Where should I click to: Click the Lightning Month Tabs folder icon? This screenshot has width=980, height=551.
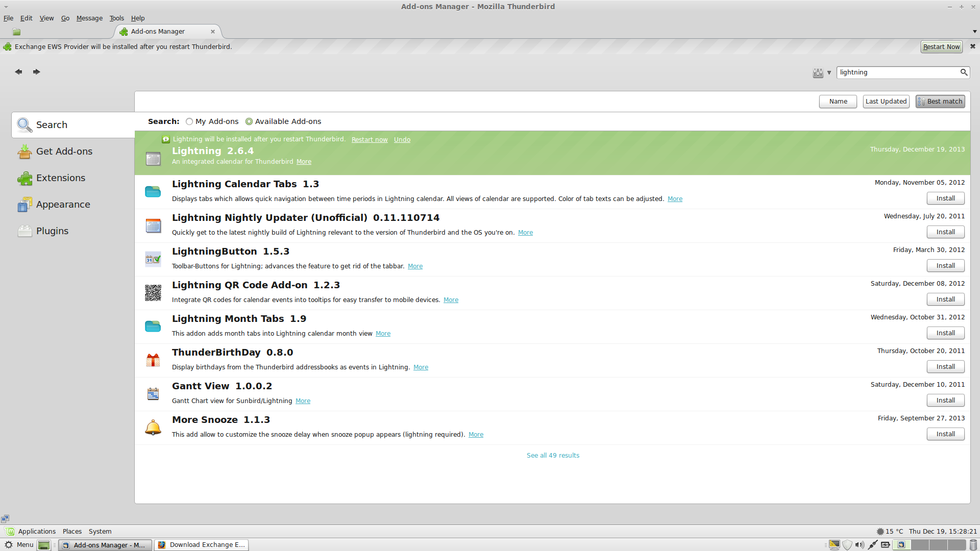click(x=153, y=326)
